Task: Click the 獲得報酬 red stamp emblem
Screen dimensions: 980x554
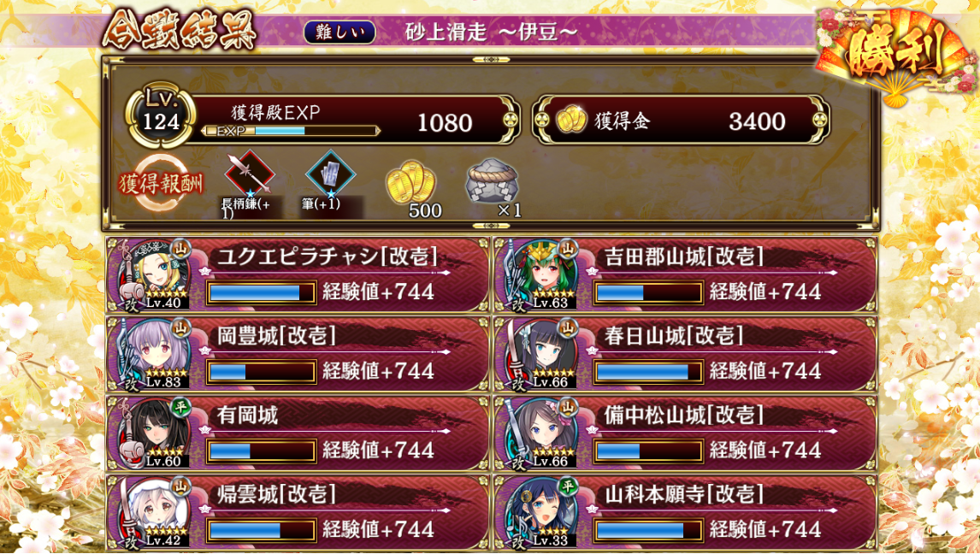Action: click(161, 183)
